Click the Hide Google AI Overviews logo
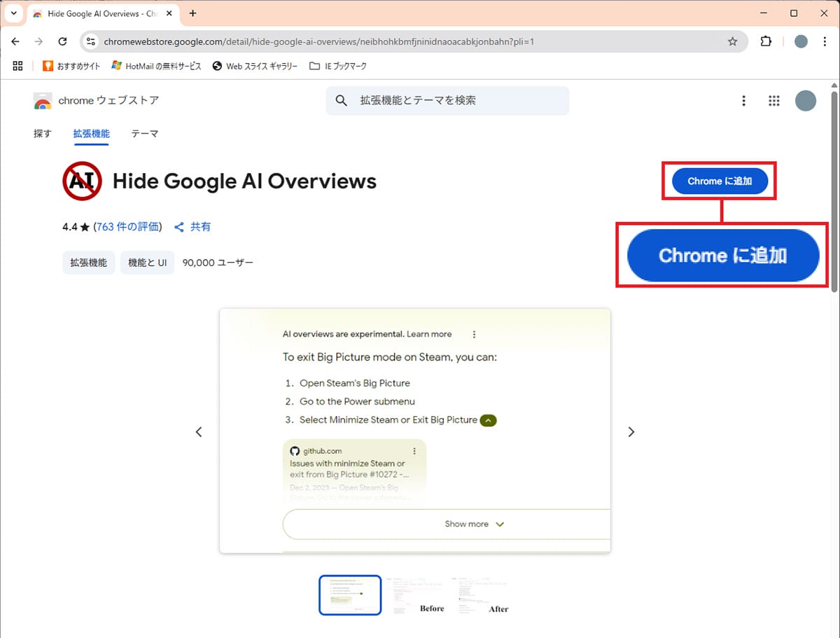 pyautogui.click(x=83, y=181)
